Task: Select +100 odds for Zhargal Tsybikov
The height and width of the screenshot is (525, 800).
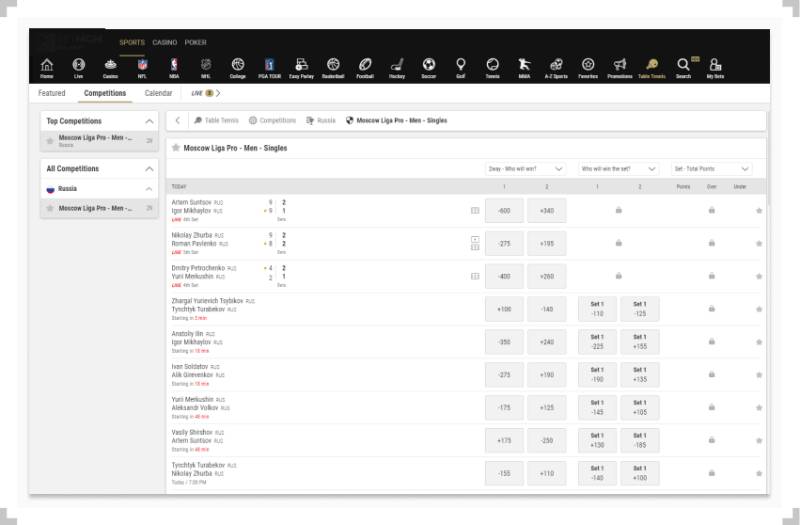Action: pyautogui.click(x=504, y=309)
